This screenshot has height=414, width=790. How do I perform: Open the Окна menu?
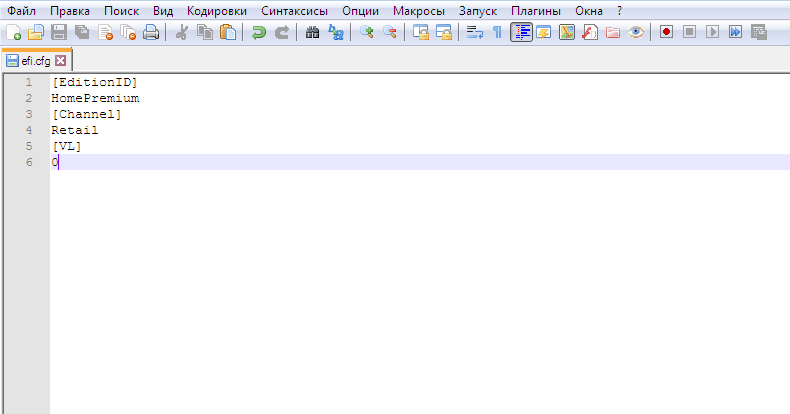pos(589,11)
